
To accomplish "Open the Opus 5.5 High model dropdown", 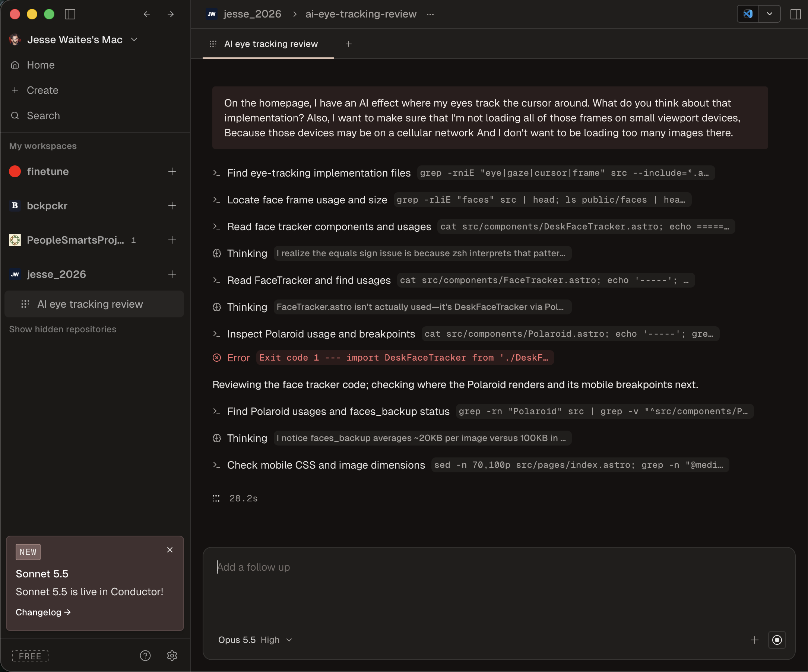I will [x=256, y=640].
